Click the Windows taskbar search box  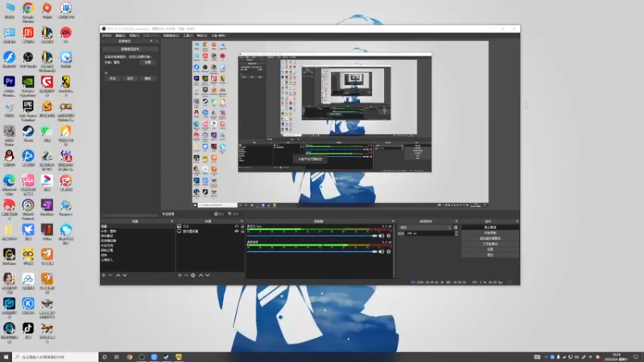pyautogui.click(x=56, y=357)
